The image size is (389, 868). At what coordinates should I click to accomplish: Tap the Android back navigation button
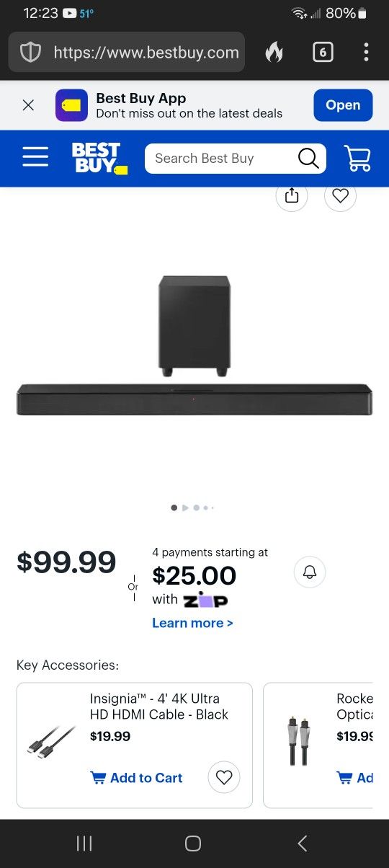tap(303, 843)
